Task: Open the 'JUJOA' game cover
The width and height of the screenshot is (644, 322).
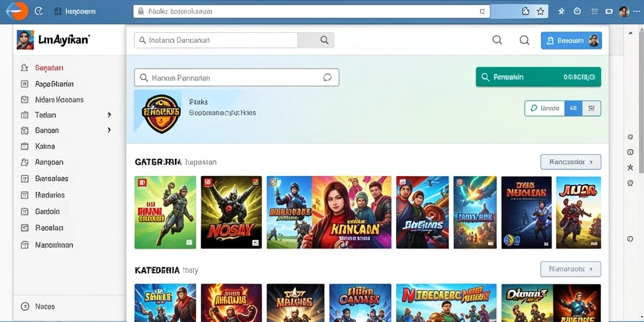Action: pos(579,213)
